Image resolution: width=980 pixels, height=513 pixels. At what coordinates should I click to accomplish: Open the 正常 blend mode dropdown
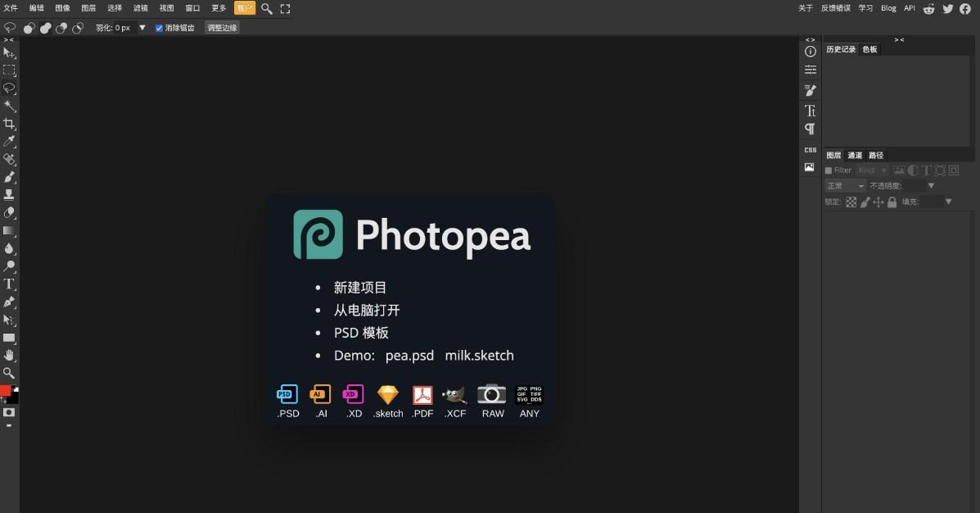(x=845, y=186)
